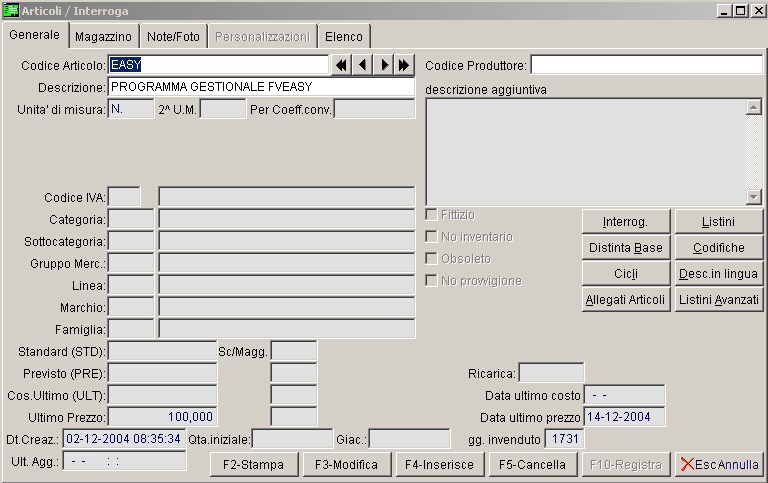This screenshot has height=483, width=768.
Task: Click the Codifiche button
Action: 719,248
